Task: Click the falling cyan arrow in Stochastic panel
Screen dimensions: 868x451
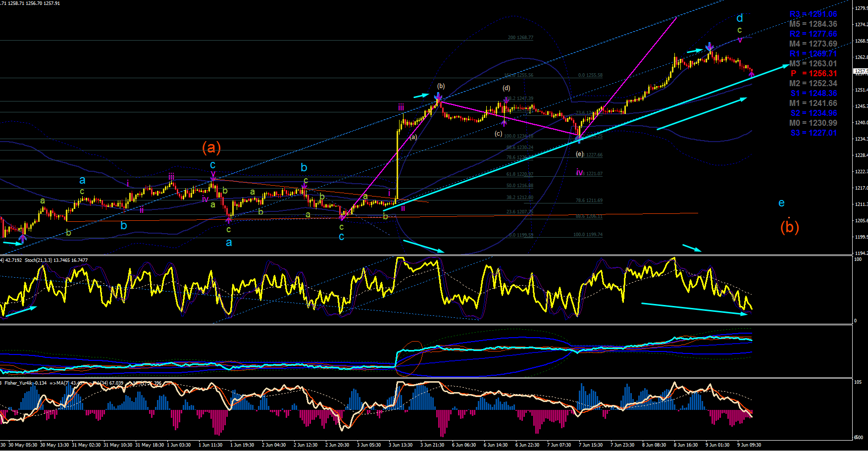Action: pos(694,308)
